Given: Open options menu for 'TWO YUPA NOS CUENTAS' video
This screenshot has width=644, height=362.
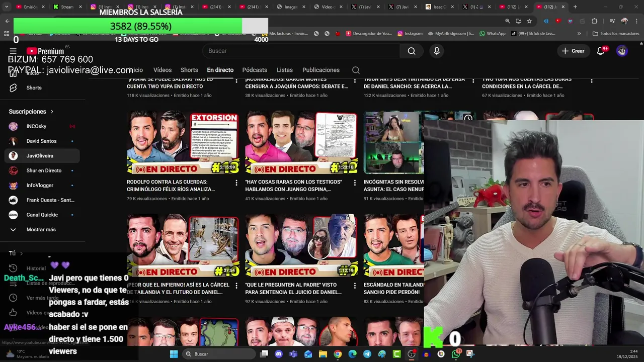Looking at the screenshot, I should (x=592, y=80).
